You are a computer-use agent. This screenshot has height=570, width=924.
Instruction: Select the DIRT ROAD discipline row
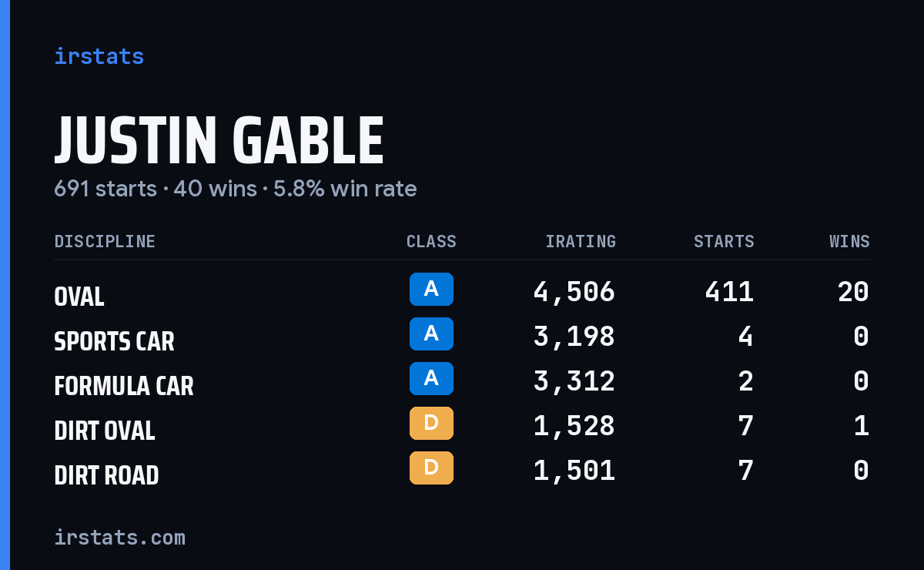[x=462, y=471]
